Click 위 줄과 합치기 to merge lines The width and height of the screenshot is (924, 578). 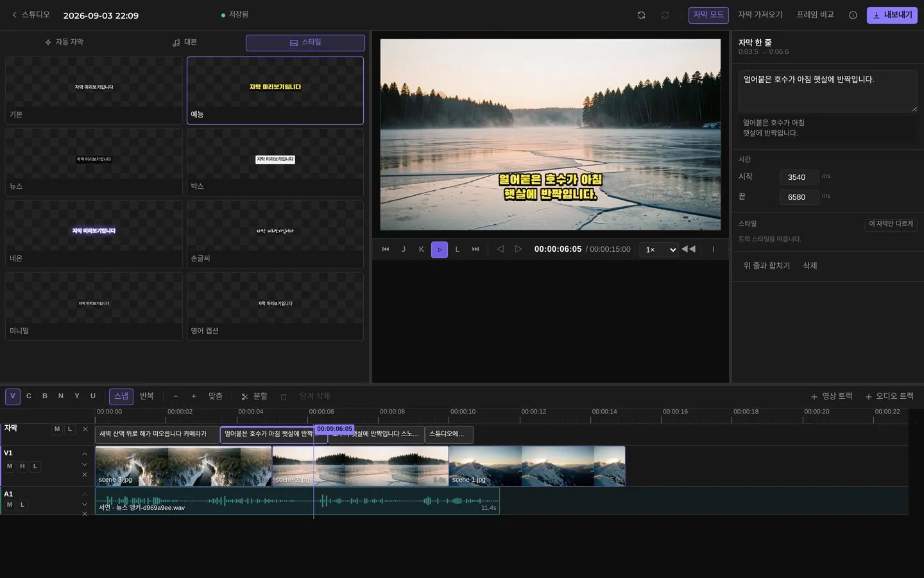[x=767, y=266]
